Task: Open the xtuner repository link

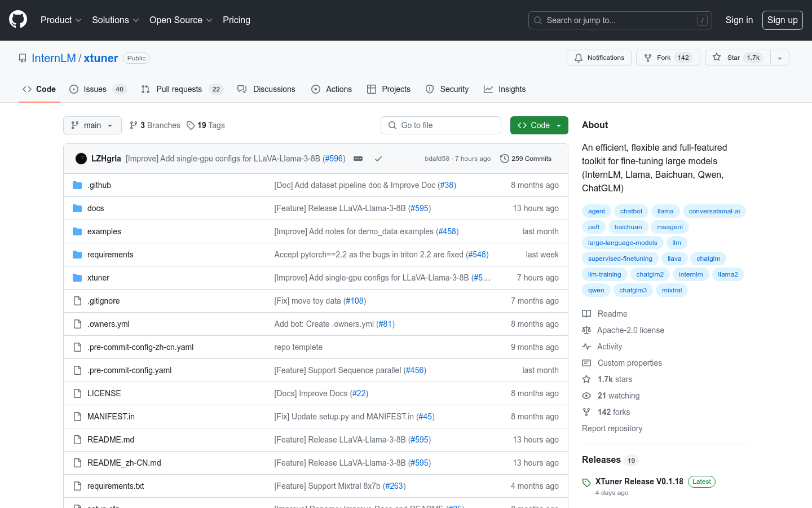Action: point(101,58)
